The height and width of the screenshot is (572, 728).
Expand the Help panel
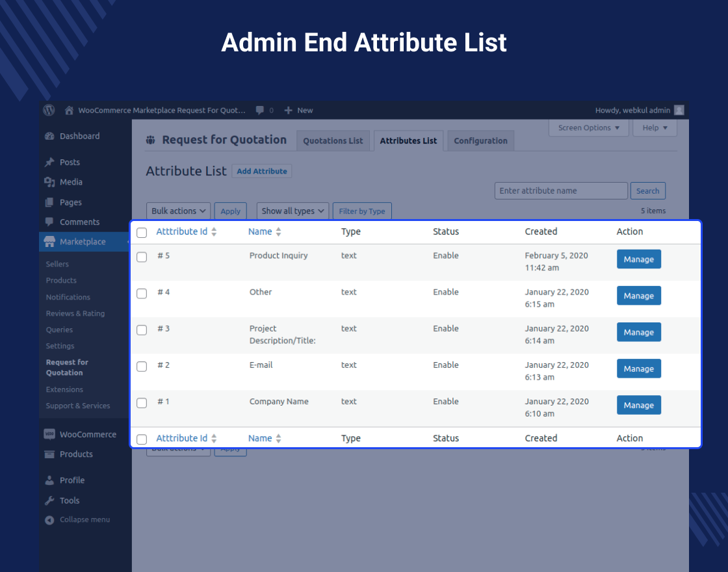pyautogui.click(x=655, y=127)
